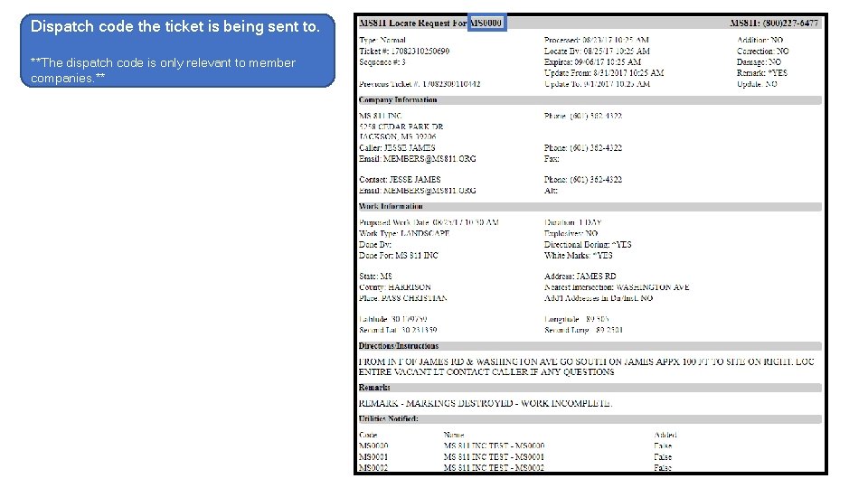Select the 'Update From: 8/31/2017' line
The height and width of the screenshot is (488, 868).
(603, 73)
